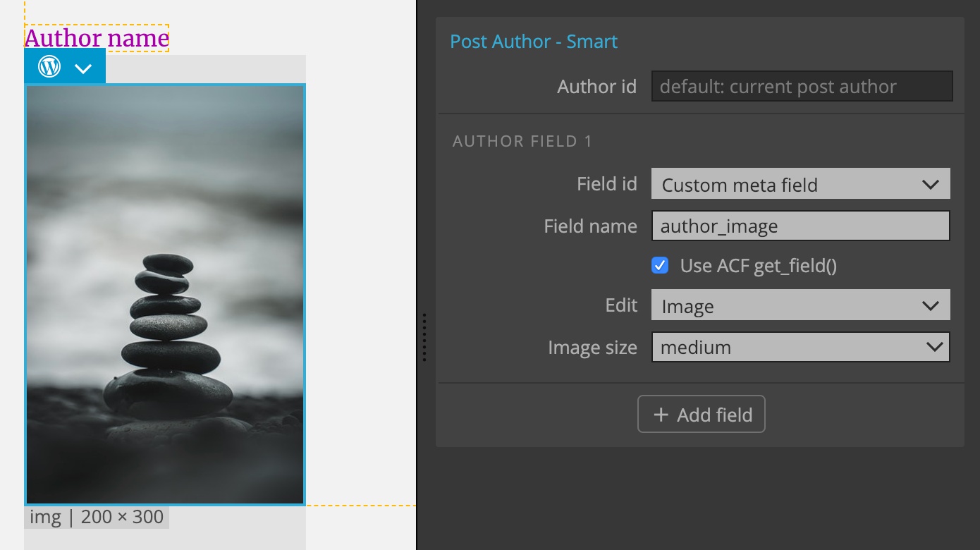This screenshot has height=550, width=980.
Task: Open the chevron menu beside WordPress icon
Action: click(x=83, y=68)
